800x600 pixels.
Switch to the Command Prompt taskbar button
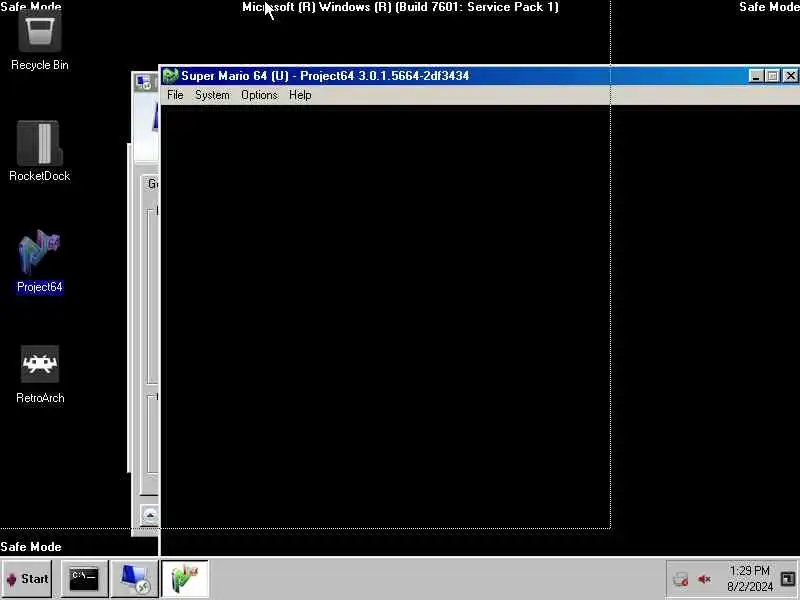84,579
